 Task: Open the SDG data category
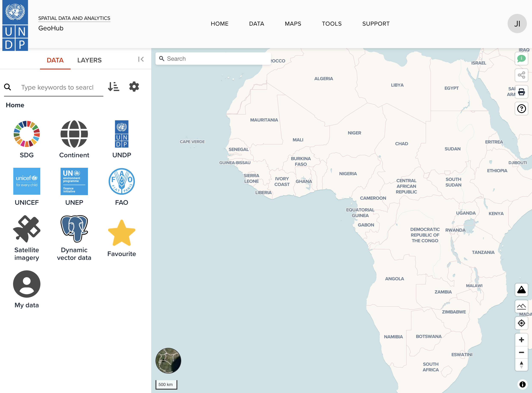27,139
